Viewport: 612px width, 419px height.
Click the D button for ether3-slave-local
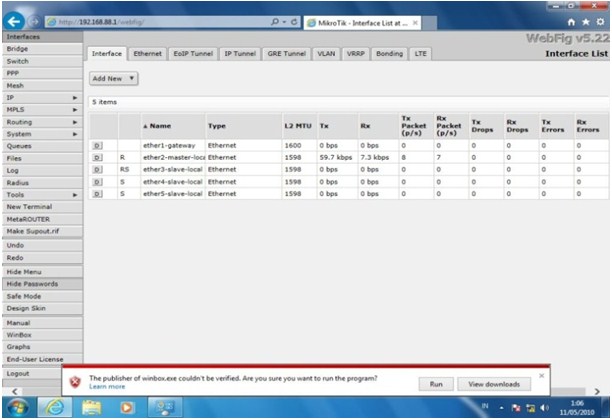[x=97, y=170]
